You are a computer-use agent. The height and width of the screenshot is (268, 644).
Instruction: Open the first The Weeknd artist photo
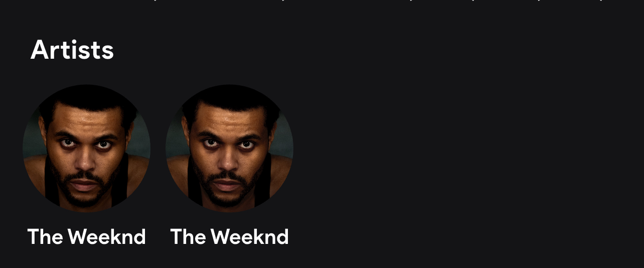coord(86,149)
